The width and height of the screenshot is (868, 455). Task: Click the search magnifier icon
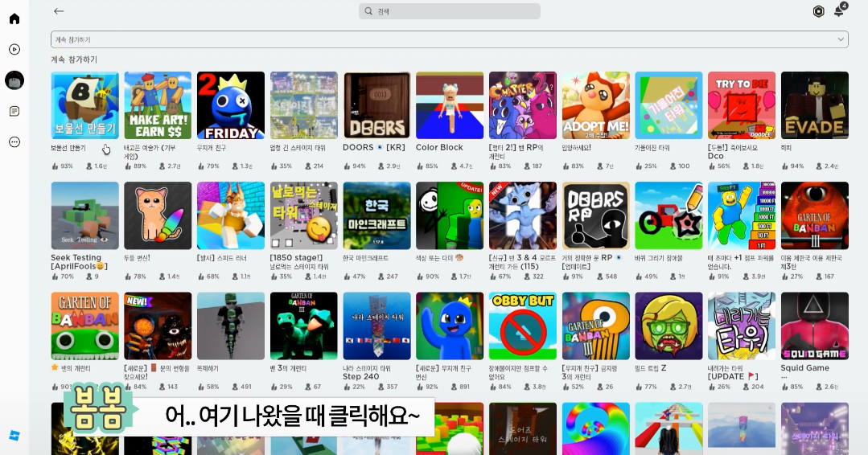368,11
